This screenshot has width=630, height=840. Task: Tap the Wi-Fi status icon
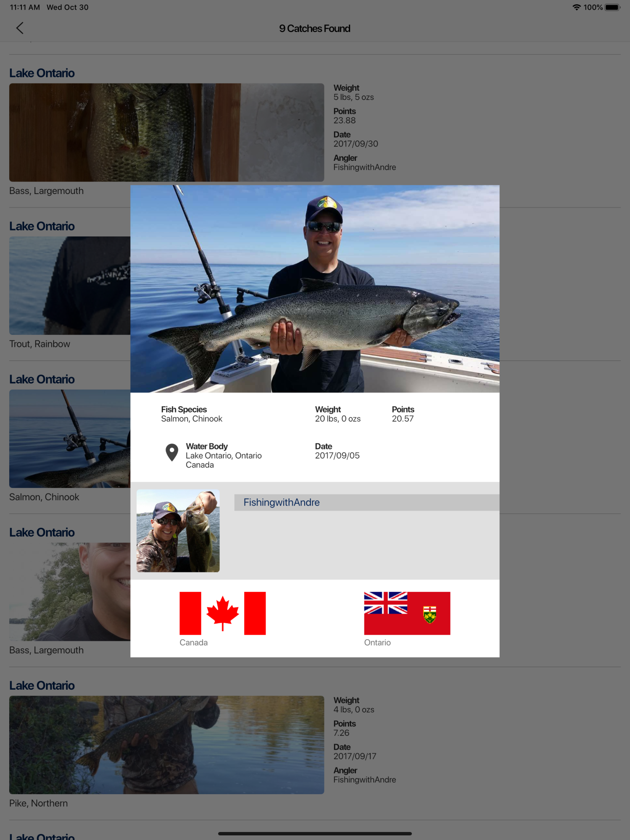[576, 7]
